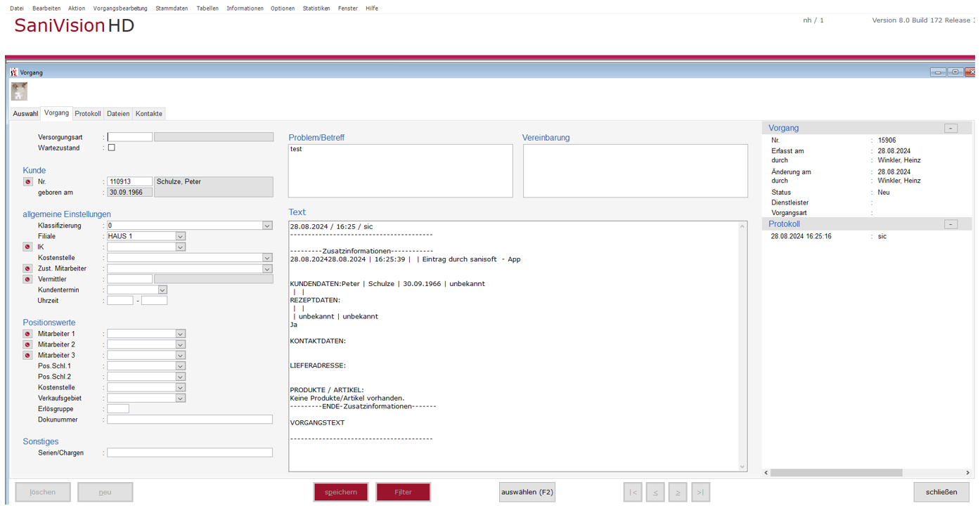Click the red lookup icon beside Vermittler
This screenshot has width=980, height=506.
pos(27,280)
